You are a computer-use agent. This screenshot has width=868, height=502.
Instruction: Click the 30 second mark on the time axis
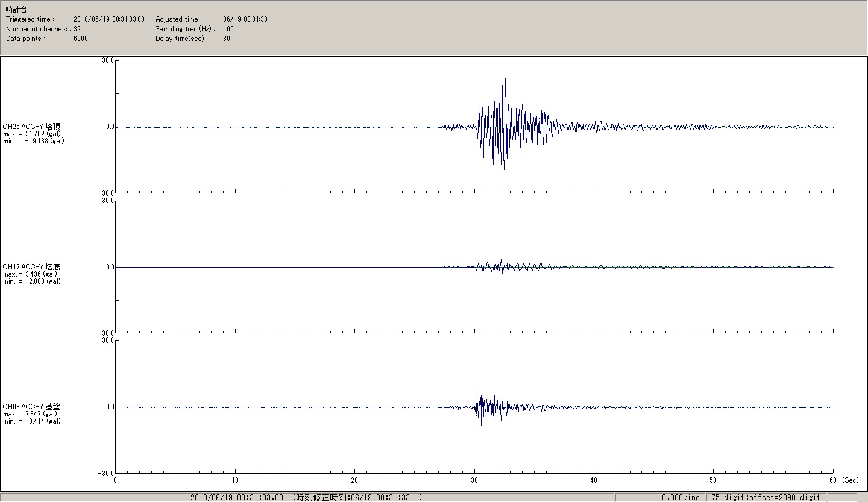pyautogui.click(x=474, y=480)
